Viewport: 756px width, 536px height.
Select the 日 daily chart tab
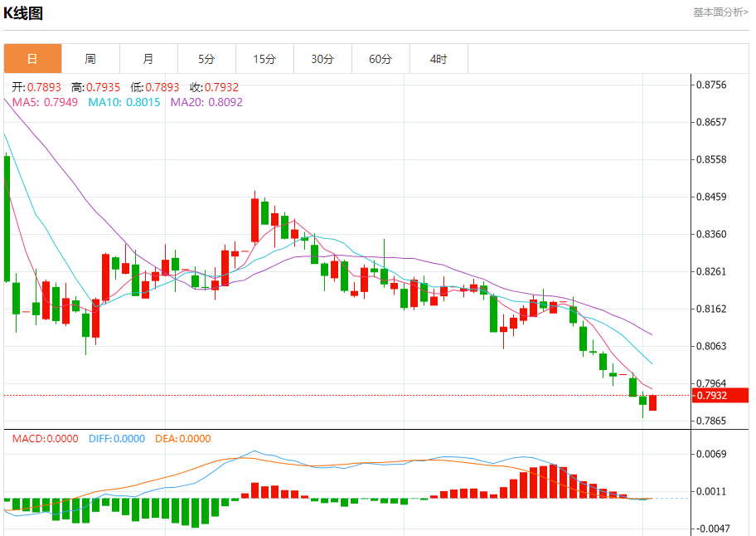[33, 59]
